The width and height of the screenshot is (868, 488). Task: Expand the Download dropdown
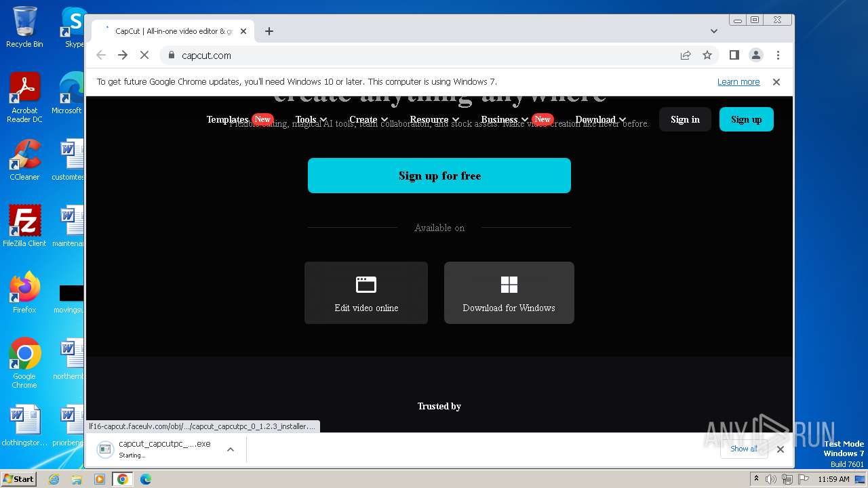point(600,119)
